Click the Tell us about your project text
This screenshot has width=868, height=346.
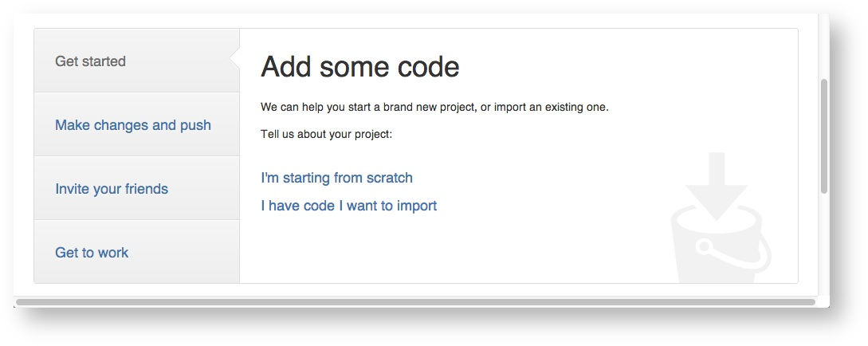coord(326,134)
